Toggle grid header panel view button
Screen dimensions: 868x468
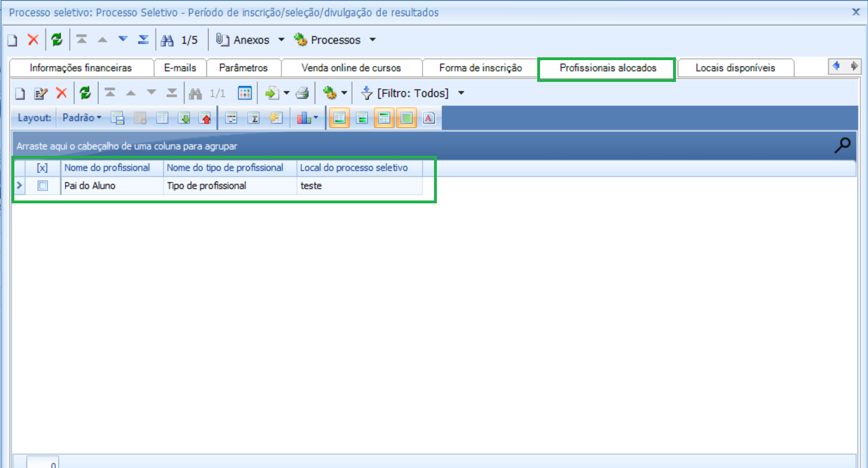384,118
